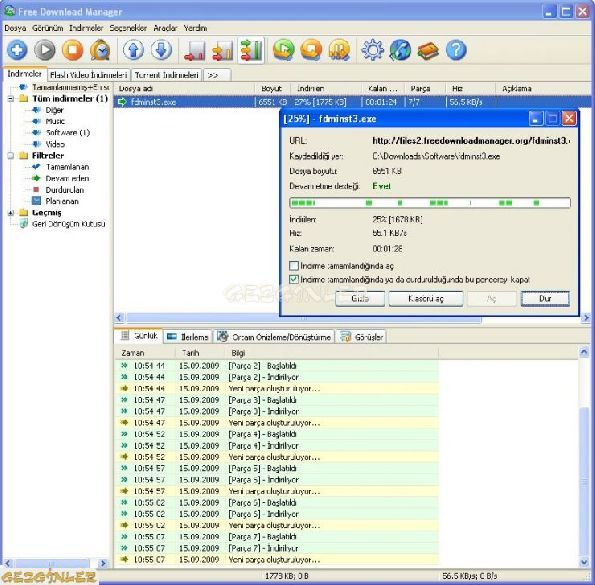Screen dimensions: 595x585
Task: Click the green start-all downloads icon
Action: 283,50
